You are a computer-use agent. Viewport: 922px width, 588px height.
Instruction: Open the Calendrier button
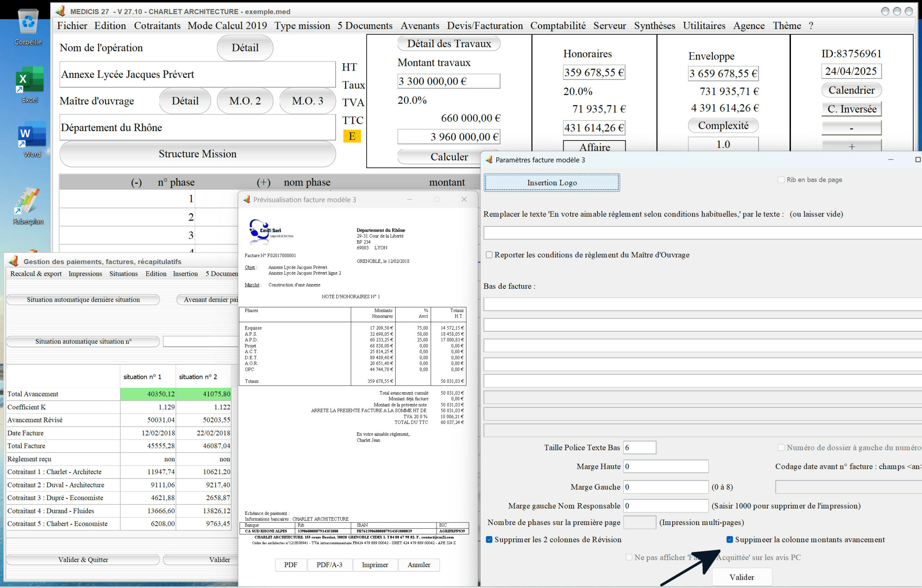click(851, 90)
